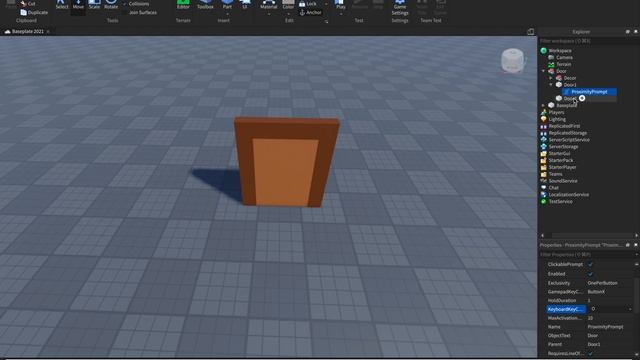Expand the Decor model in the Explorer

pyautogui.click(x=551, y=78)
